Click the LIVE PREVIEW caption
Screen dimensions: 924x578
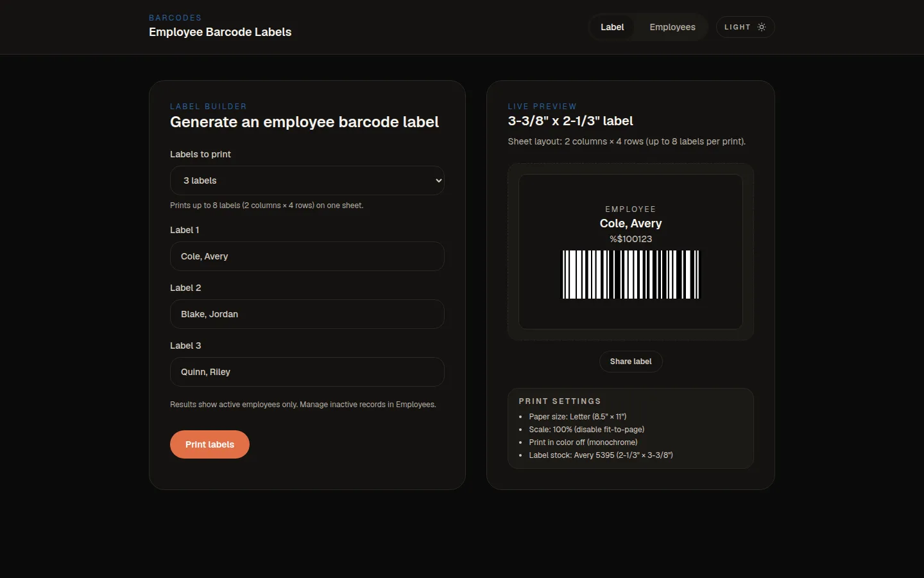pyautogui.click(x=542, y=107)
